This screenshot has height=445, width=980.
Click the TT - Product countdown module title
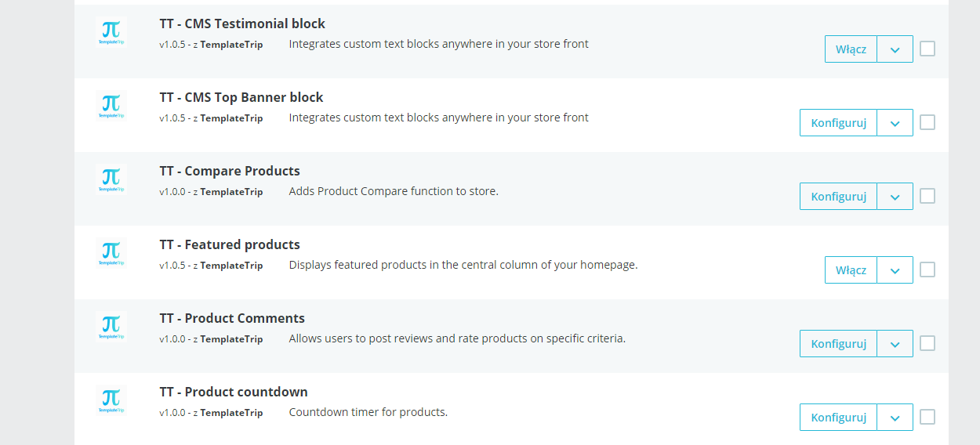coord(234,392)
